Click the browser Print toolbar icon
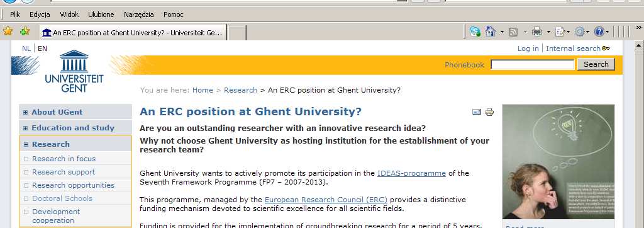This screenshot has width=644, height=228. point(537,31)
